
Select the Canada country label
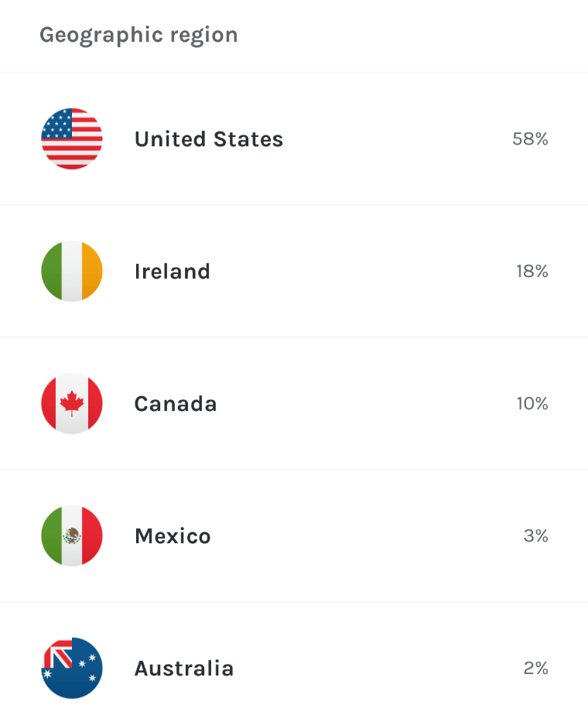click(176, 404)
